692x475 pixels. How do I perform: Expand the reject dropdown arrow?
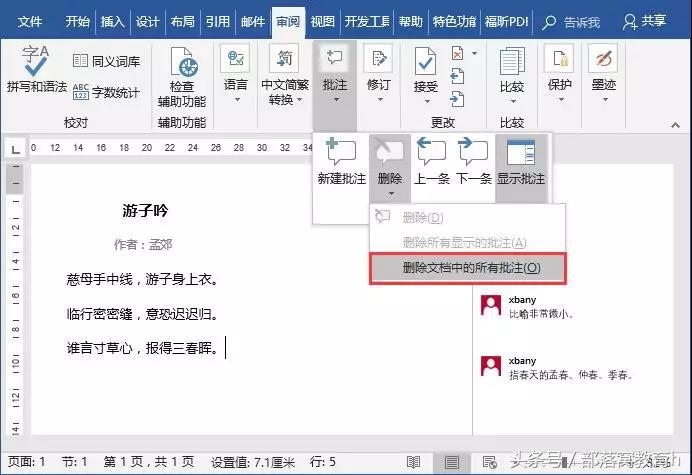[x=474, y=53]
